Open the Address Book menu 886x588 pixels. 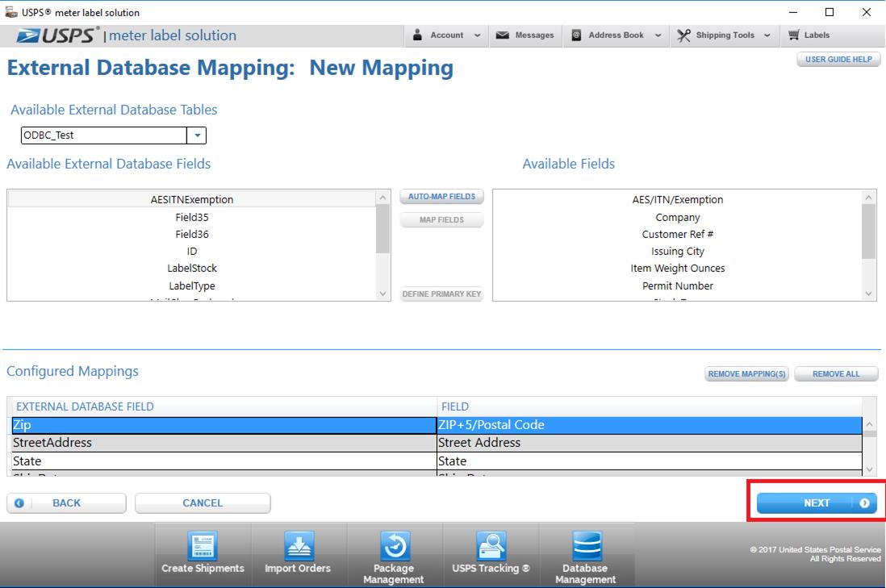click(x=616, y=35)
